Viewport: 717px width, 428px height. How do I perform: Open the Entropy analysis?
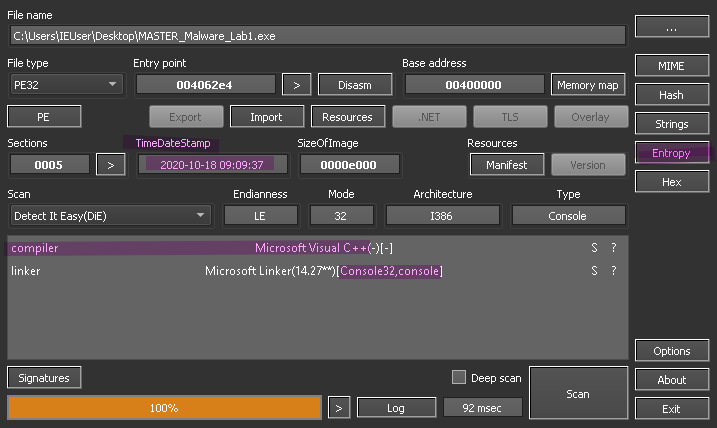tap(672, 153)
